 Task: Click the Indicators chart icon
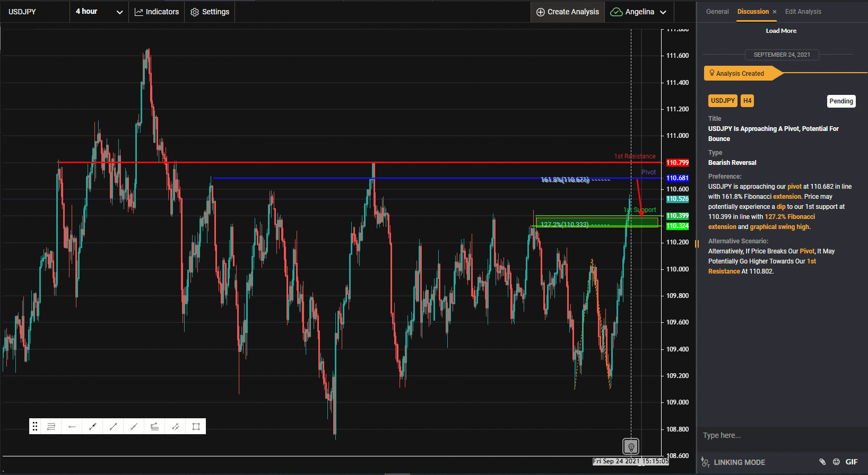point(139,12)
